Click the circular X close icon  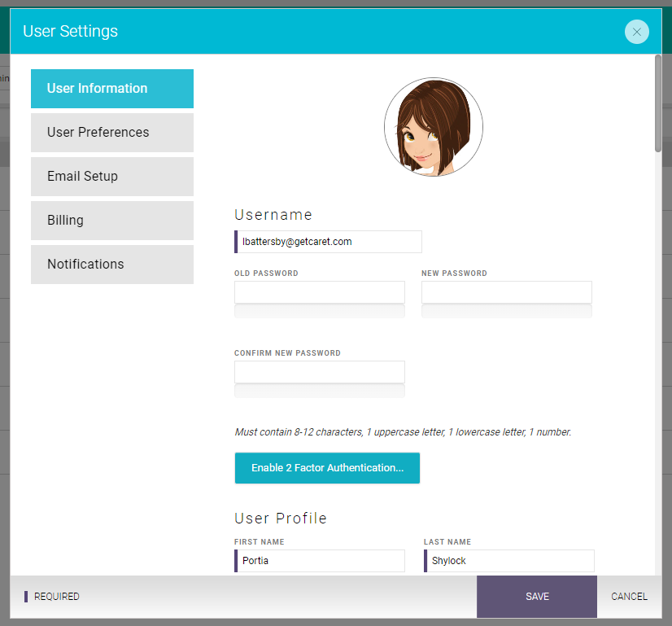pyautogui.click(x=637, y=31)
